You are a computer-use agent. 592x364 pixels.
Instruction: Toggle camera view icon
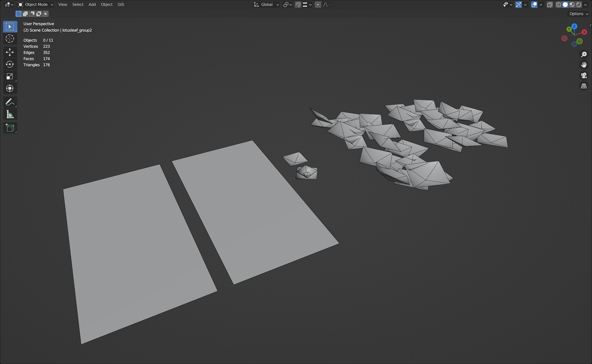584,75
